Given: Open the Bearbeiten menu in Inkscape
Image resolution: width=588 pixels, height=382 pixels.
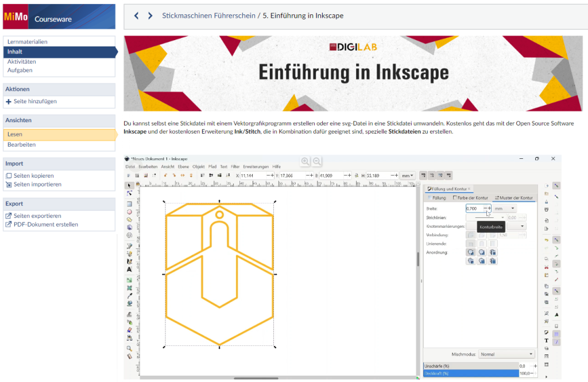Looking at the screenshot, I should 148,167.
